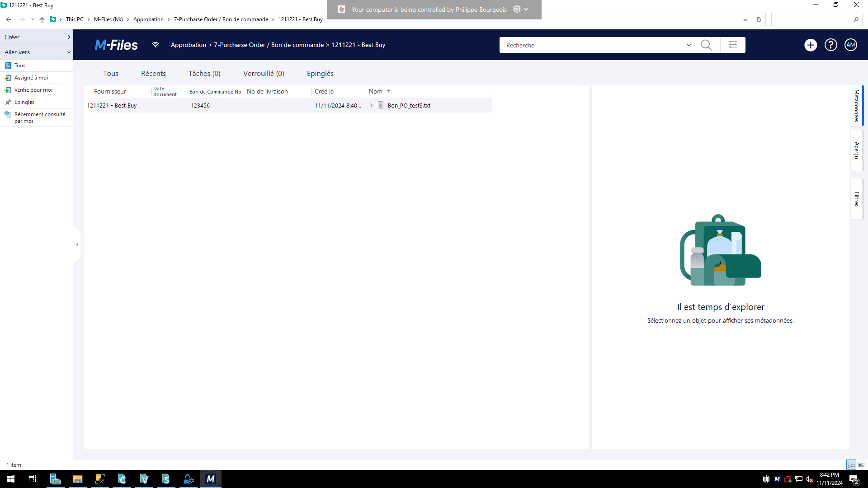Go to Assigné à moi view
The width and height of the screenshot is (868, 488).
click(x=31, y=78)
